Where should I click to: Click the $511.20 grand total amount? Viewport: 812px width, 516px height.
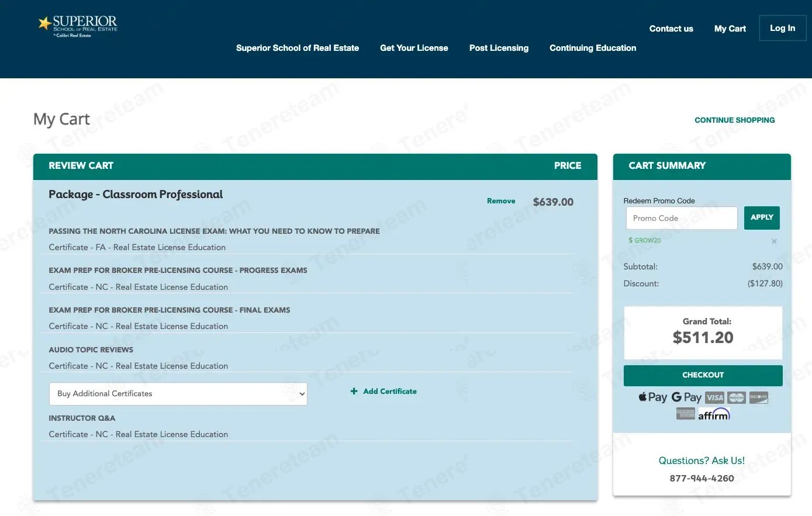point(703,338)
